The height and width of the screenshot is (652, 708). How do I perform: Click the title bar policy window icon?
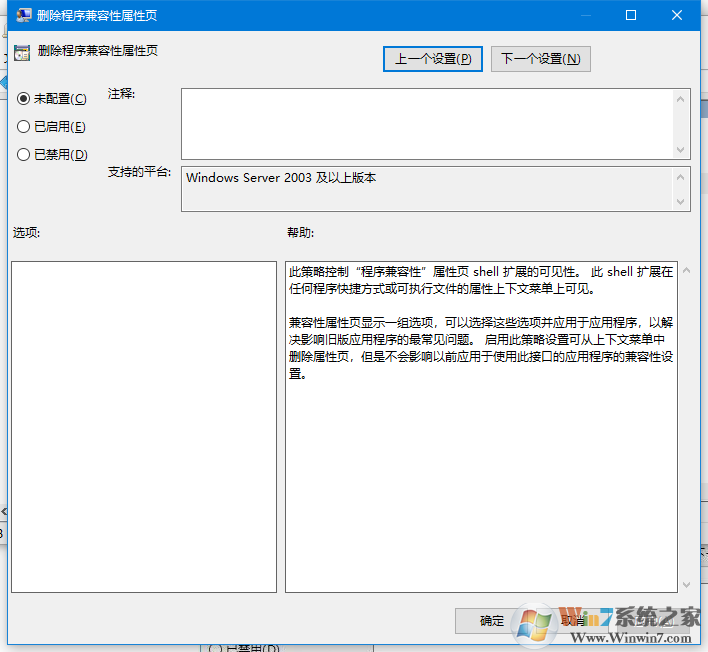click(x=22, y=16)
